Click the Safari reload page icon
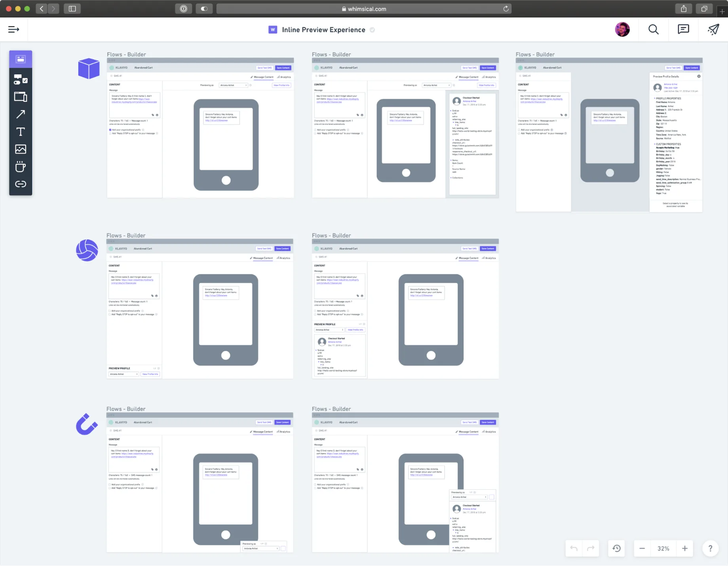The width and height of the screenshot is (728, 566). (506, 9)
